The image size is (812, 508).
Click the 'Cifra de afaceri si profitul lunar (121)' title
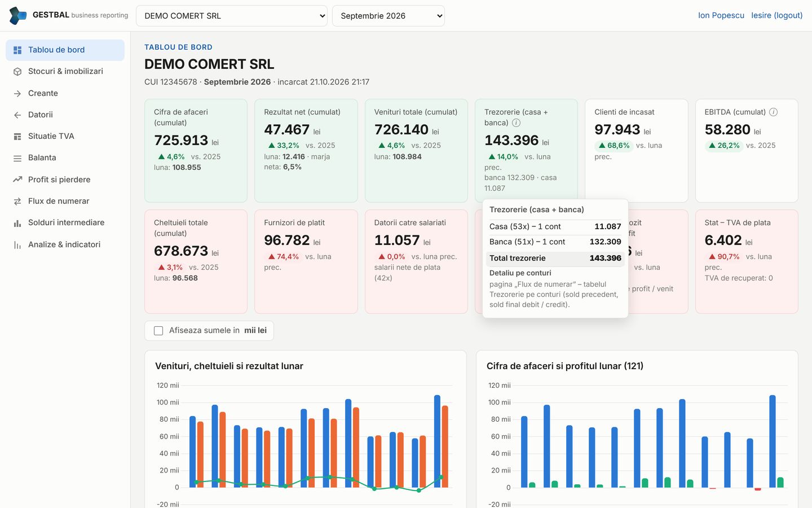tap(565, 366)
